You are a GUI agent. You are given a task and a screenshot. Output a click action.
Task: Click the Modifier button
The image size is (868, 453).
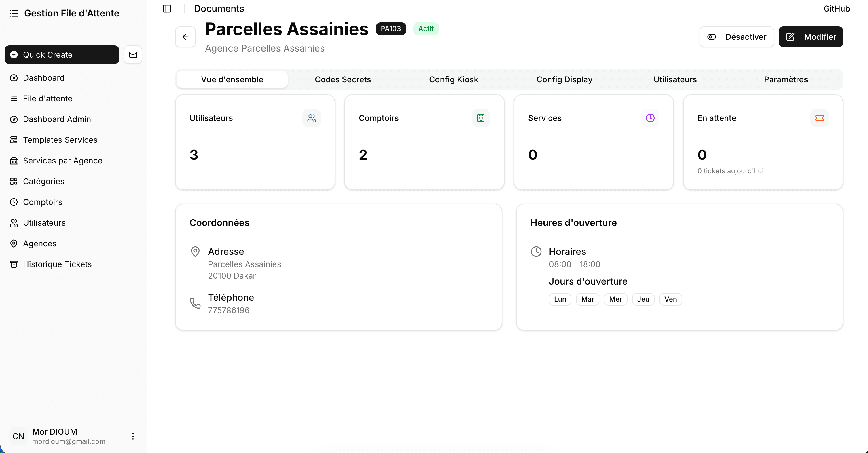pos(810,37)
